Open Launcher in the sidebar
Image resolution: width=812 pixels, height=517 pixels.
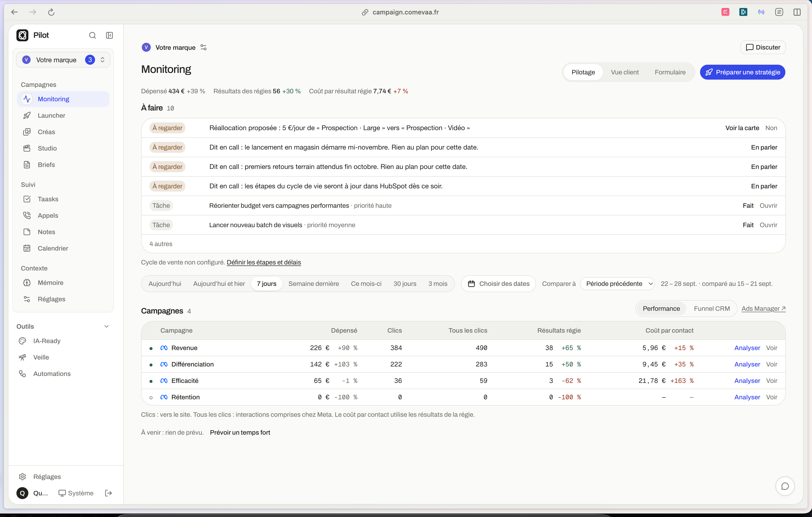pyautogui.click(x=63, y=115)
